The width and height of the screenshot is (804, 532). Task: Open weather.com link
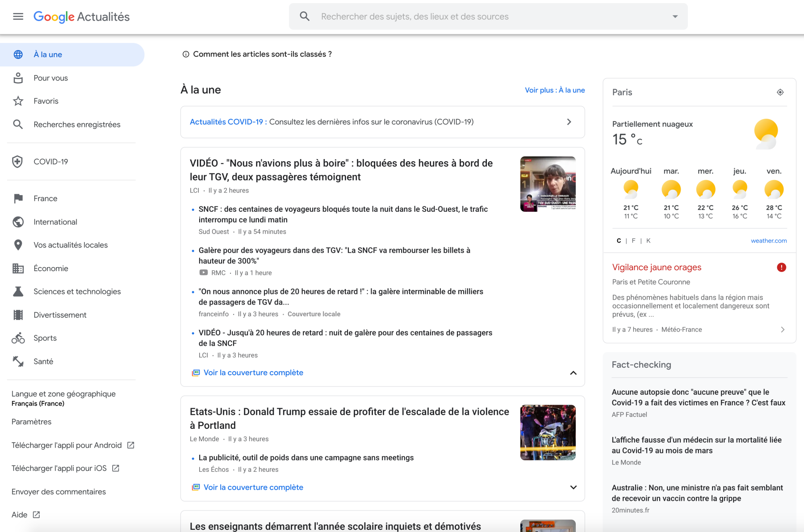click(x=769, y=241)
